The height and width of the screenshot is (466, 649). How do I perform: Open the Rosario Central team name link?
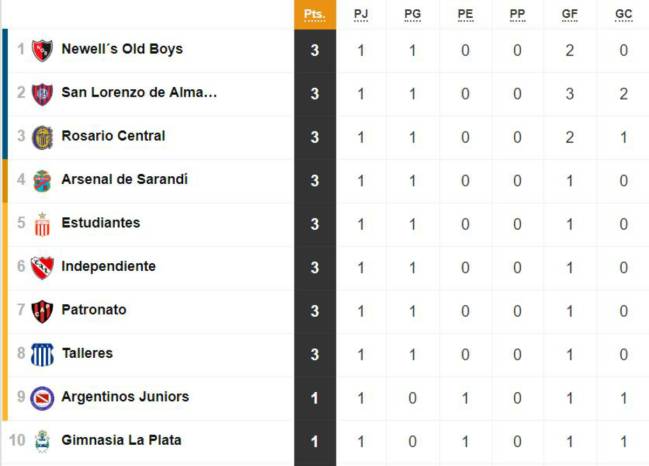(x=113, y=136)
